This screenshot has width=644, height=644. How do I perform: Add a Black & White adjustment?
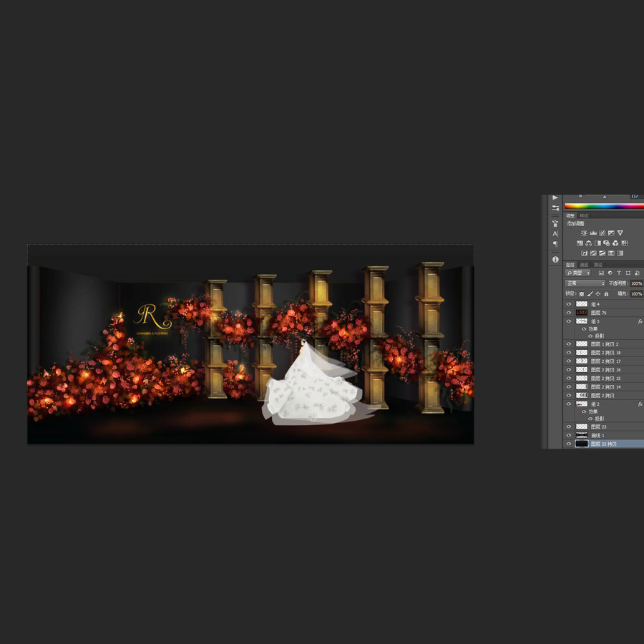(597, 243)
